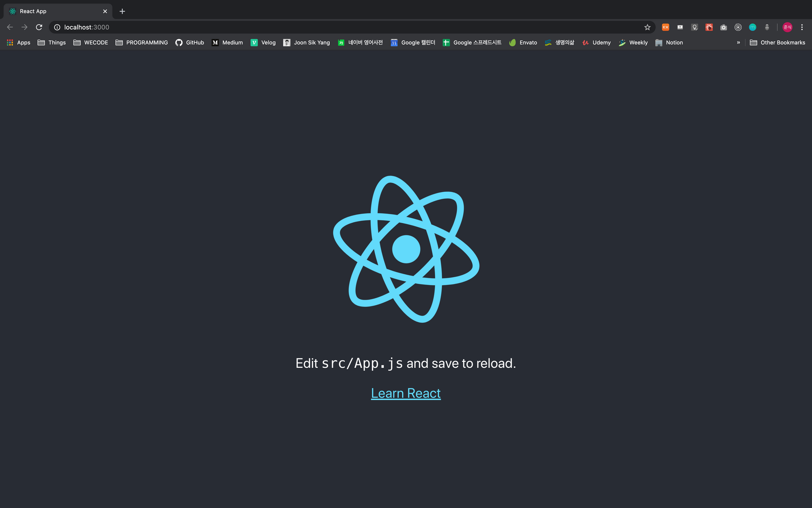
Task: Click the teal m extension icon
Action: [x=752, y=27]
